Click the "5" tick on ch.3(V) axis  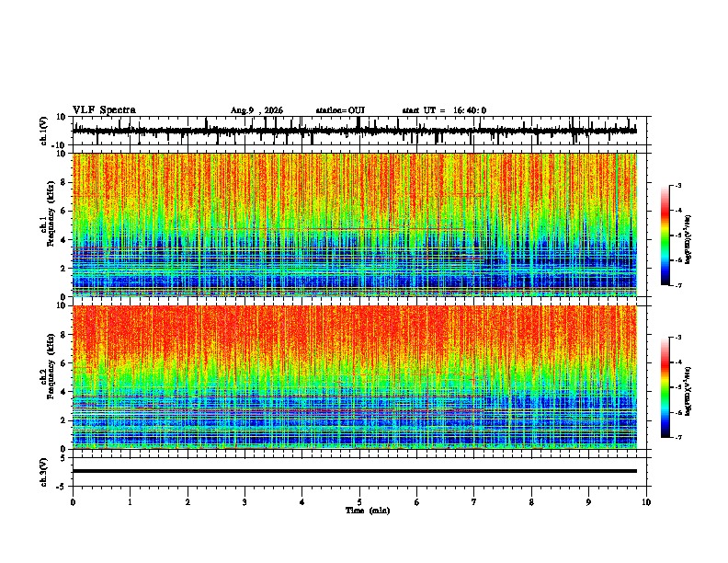[x=63, y=457]
